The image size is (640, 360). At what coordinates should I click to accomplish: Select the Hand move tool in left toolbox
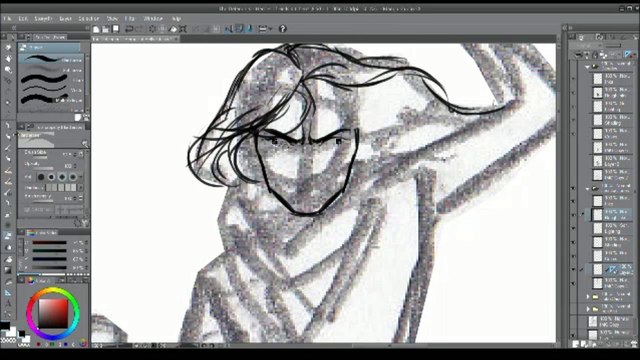[x=8, y=59]
